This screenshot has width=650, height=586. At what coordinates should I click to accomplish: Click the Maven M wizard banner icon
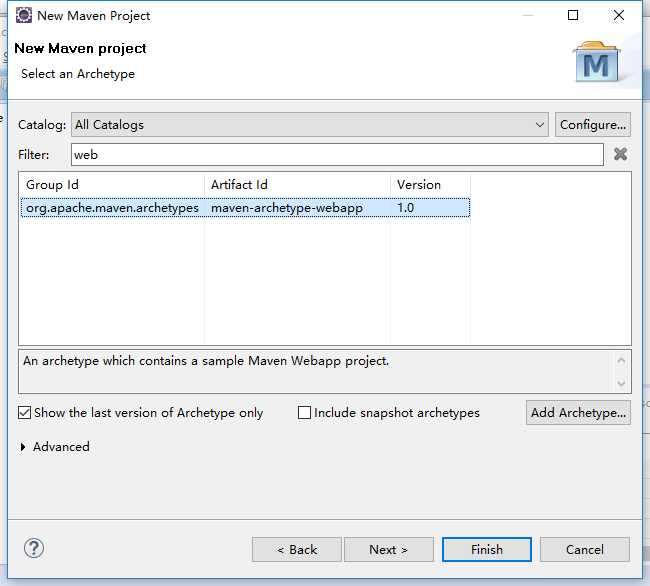[597, 61]
